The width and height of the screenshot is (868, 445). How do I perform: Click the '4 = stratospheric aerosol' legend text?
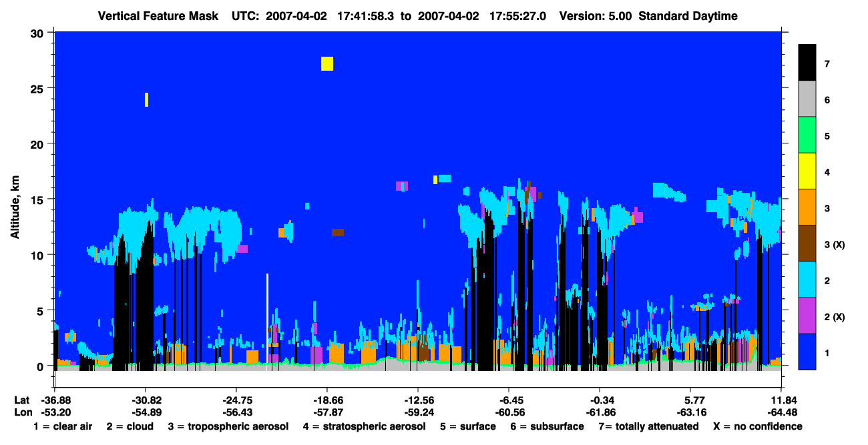click(364, 426)
